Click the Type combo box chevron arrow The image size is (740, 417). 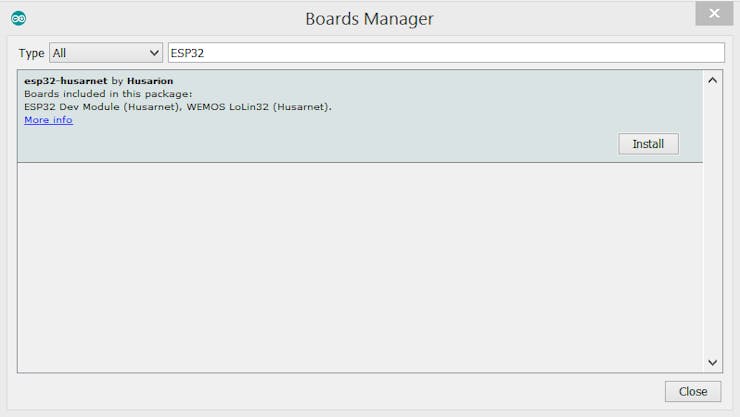pyautogui.click(x=154, y=53)
